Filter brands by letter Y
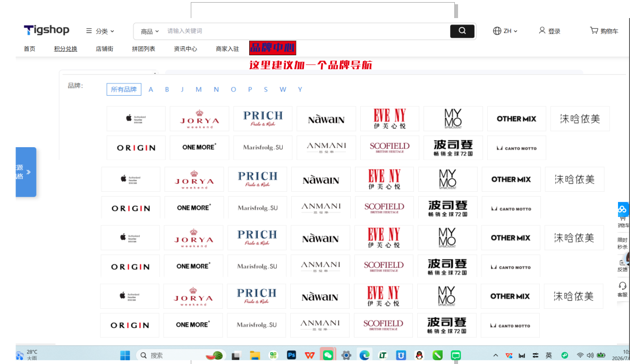 point(300,89)
